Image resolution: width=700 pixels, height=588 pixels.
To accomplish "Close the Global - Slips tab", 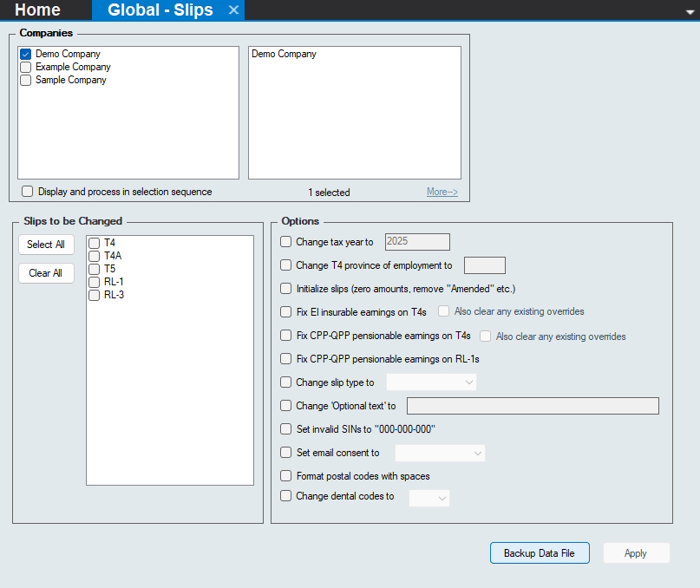I will point(232,10).
